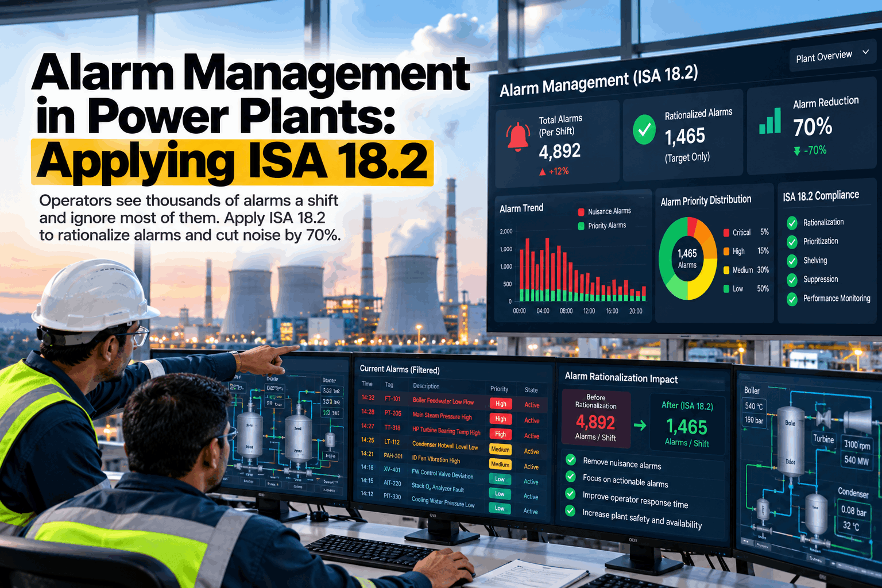Click the red Nuisance Alarms legend swatch

[581, 212]
